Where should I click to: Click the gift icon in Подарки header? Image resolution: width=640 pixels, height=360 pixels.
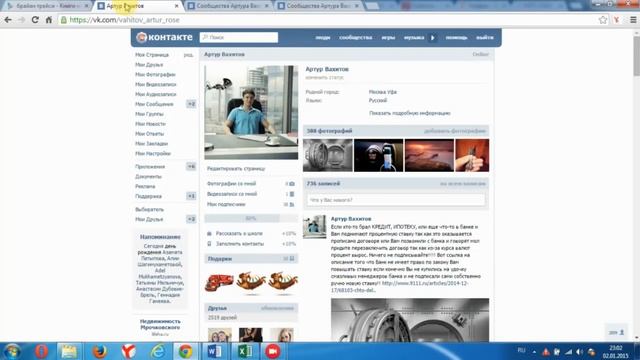(292, 259)
